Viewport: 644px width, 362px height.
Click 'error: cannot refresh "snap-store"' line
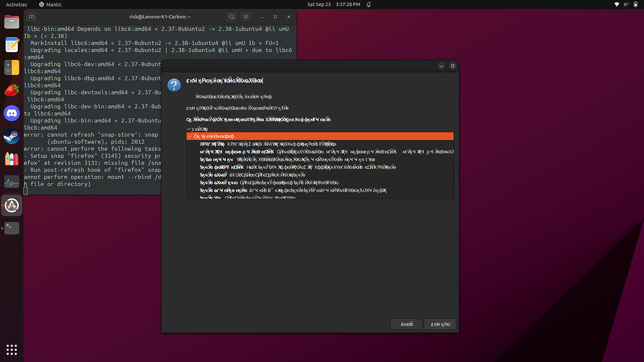click(x=91, y=135)
